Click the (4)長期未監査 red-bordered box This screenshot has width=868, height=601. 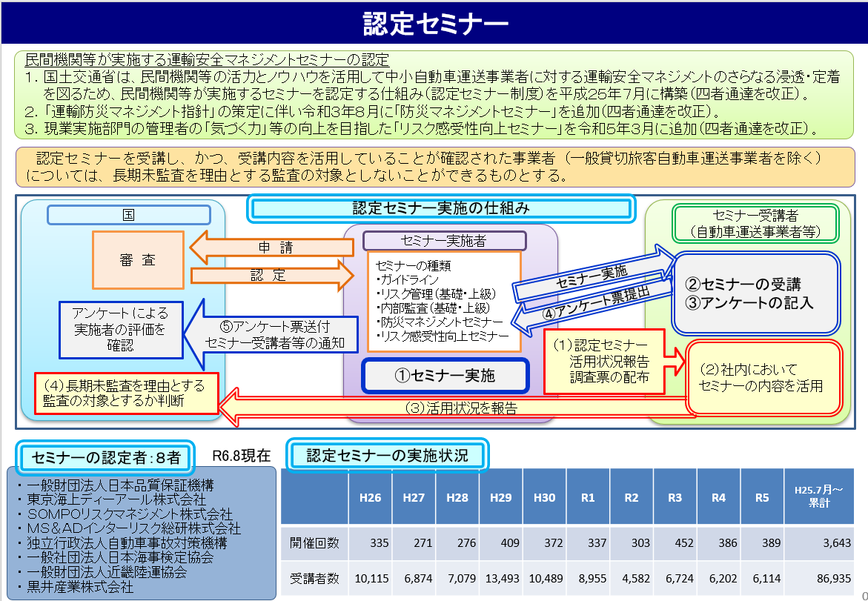tap(127, 393)
